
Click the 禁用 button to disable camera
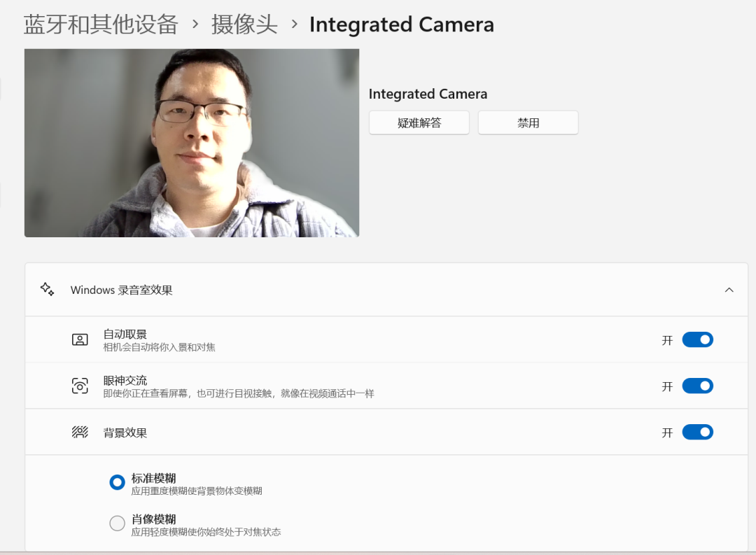(528, 123)
